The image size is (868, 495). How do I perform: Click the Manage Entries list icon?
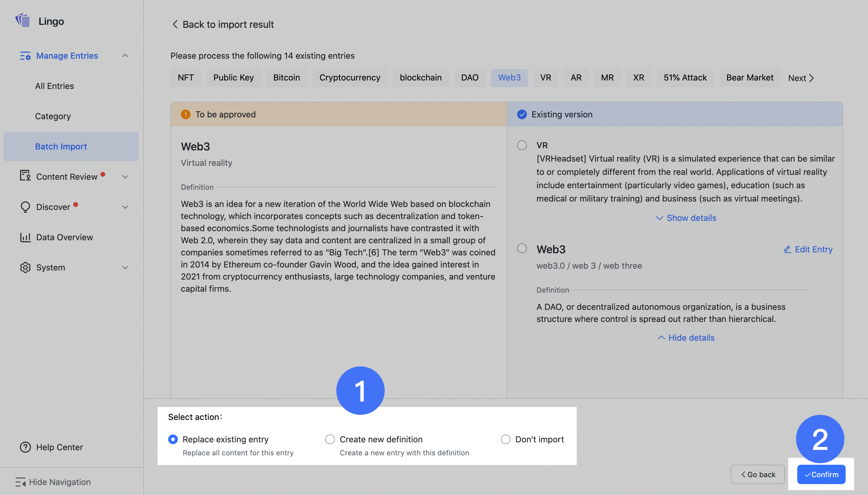(25, 56)
